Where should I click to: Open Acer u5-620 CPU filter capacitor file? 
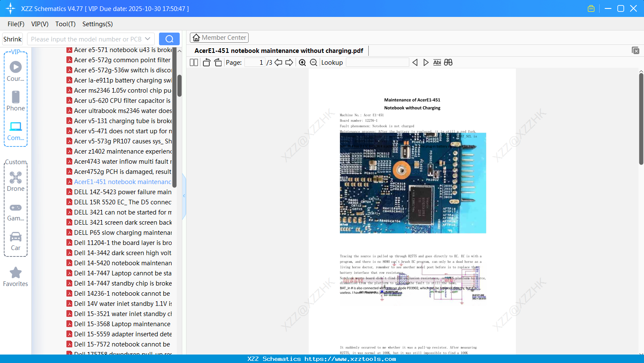click(x=119, y=101)
